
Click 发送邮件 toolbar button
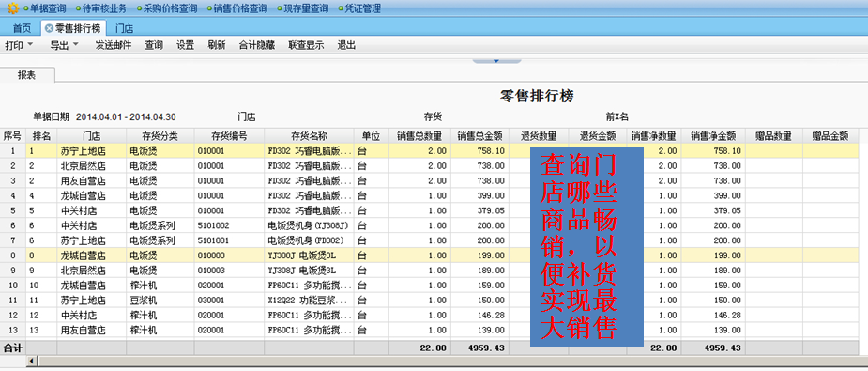pos(114,45)
